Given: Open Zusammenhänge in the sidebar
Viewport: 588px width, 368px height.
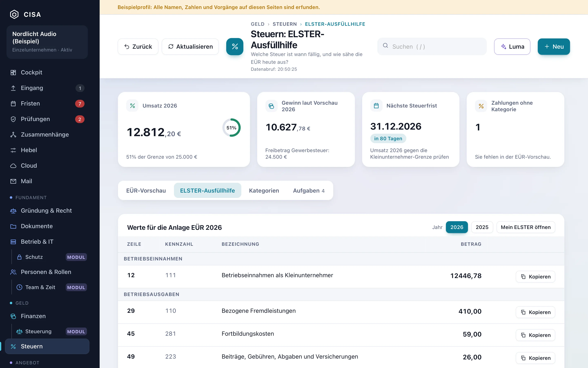Looking at the screenshot, I should coord(47,135).
